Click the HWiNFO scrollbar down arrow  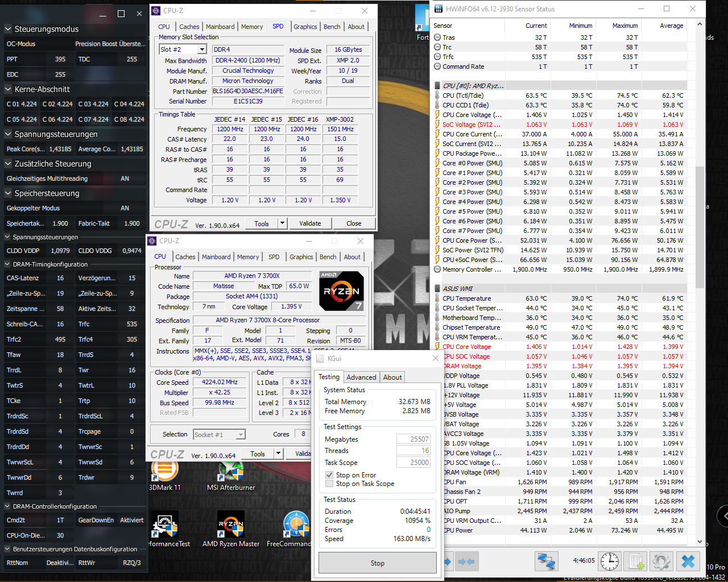tap(700, 542)
